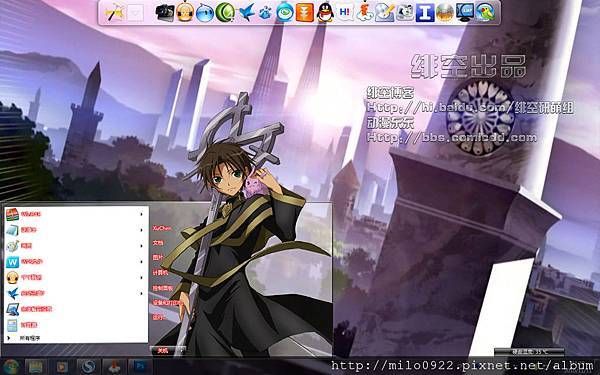Click the panda picture icon in dock
This screenshot has height=375, width=600.
tap(405, 12)
